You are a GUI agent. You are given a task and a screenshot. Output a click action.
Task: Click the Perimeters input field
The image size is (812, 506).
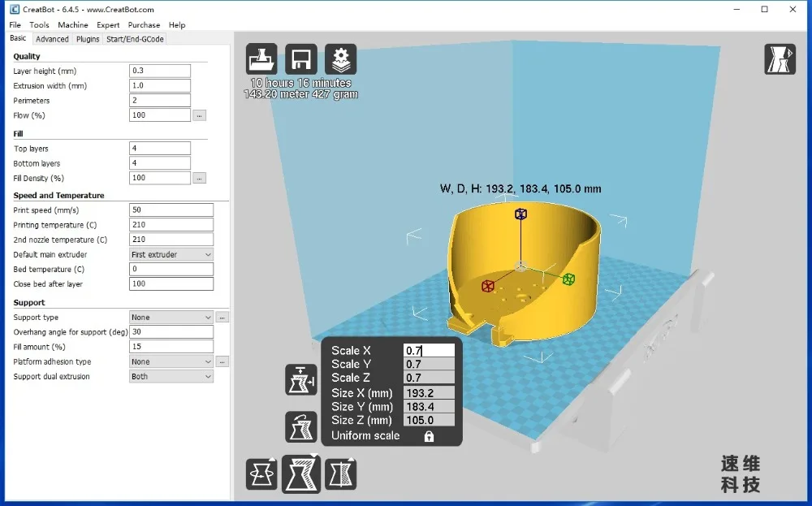(159, 100)
